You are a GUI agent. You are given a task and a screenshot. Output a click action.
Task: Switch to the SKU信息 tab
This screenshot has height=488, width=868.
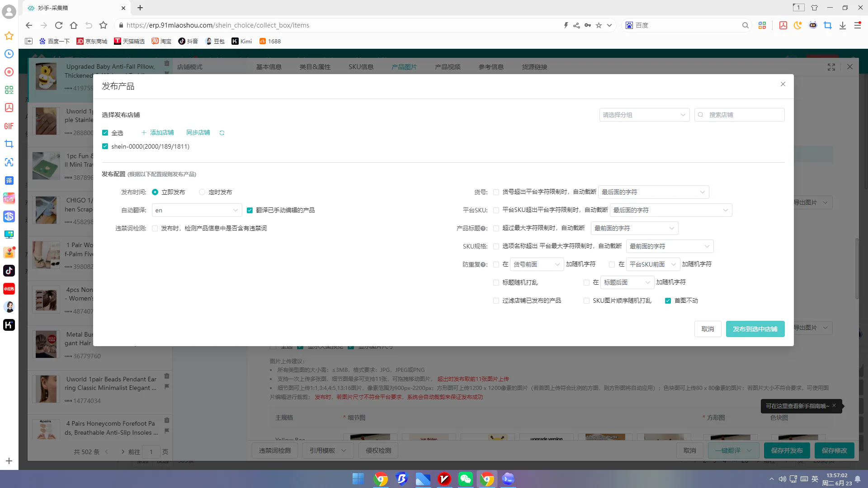(x=361, y=67)
